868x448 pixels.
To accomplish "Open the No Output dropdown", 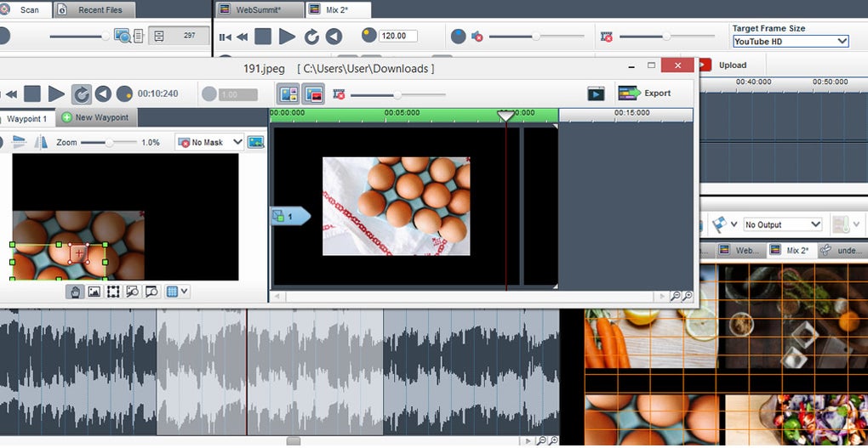I will 782,224.
